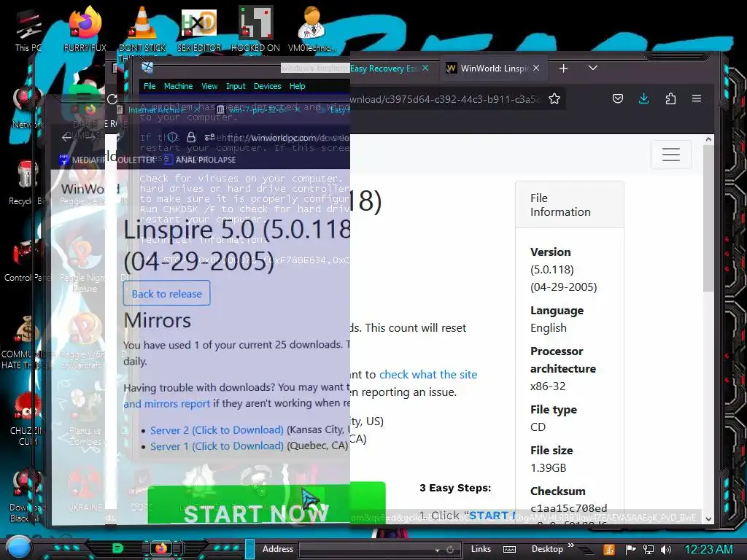
Task: Click the Start orb button
Action: tap(18, 547)
